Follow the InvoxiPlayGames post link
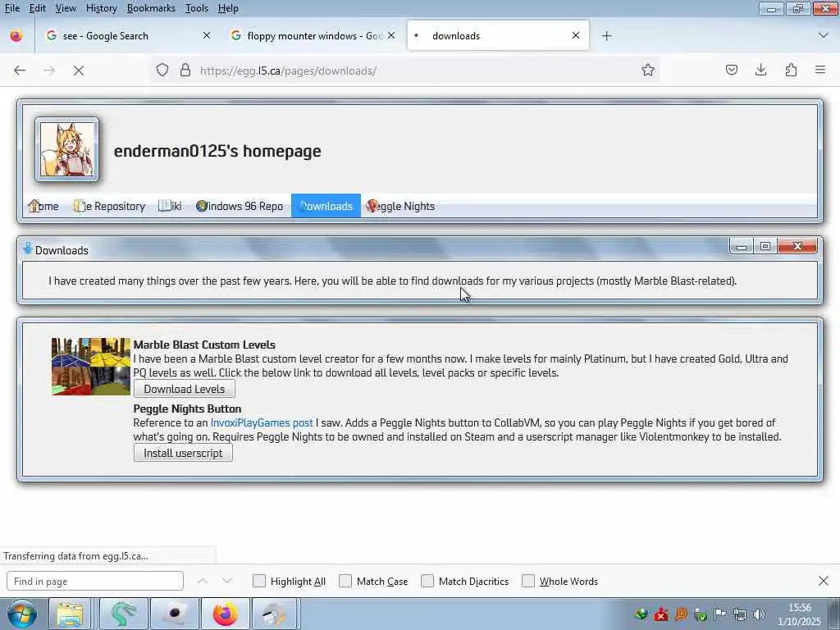Viewport: 840px width, 630px height. (x=262, y=422)
